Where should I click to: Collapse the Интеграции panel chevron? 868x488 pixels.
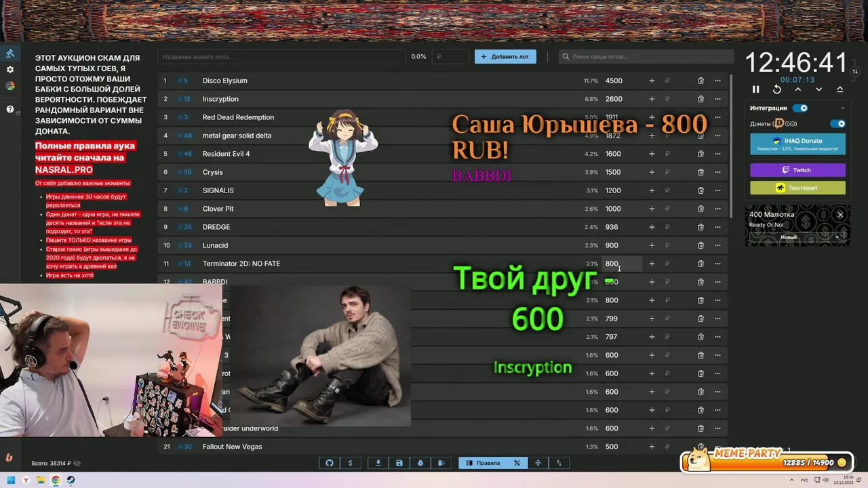[843, 108]
